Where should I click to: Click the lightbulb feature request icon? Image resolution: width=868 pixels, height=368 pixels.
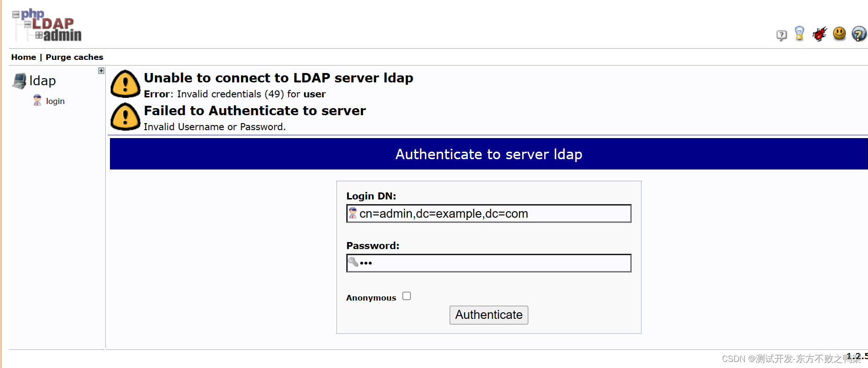pos(800,34)
